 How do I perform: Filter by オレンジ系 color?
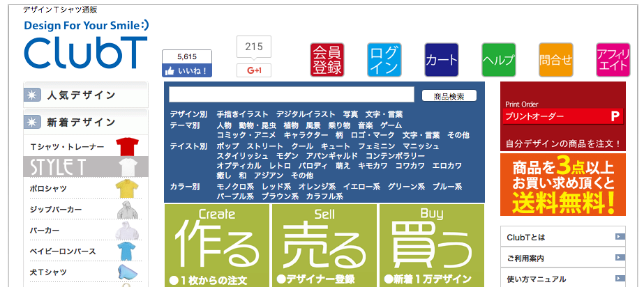pyautogui.click(x=317, y=187)
